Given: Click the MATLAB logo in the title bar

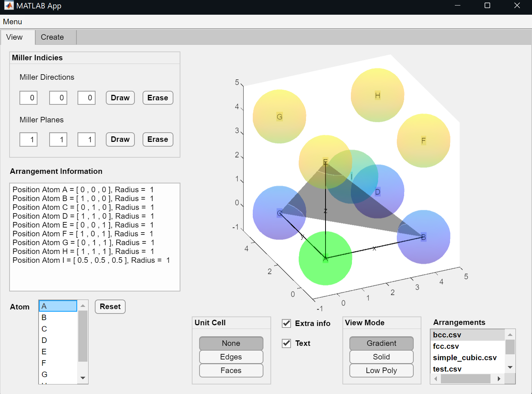Looking at the screenshot, I should (8, 6).
